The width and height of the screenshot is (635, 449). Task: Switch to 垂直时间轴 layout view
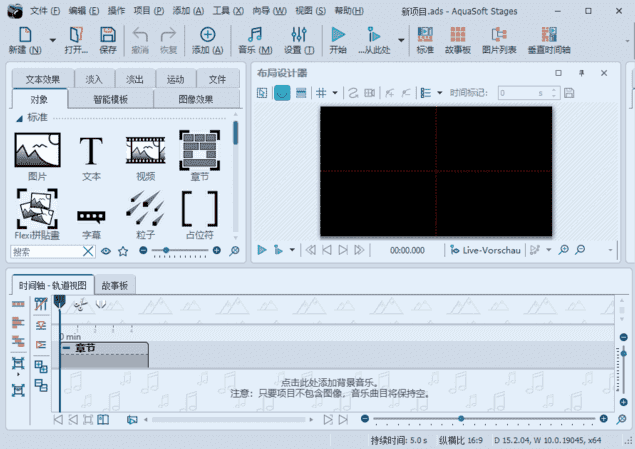(549, 39)
